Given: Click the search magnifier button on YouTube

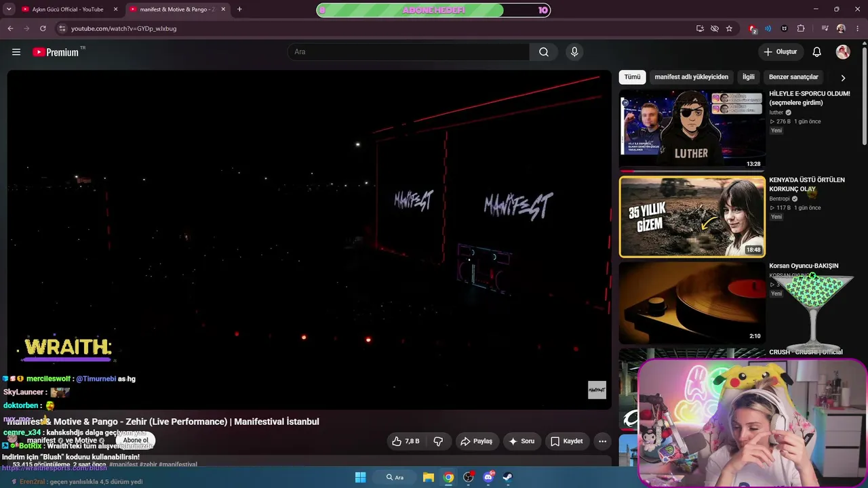Looking at the screenshot, I should (544, 52).
